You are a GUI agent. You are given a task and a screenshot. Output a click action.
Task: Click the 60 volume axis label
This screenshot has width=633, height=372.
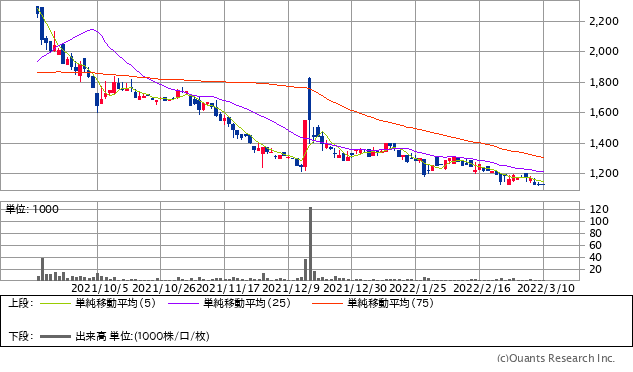(x=595, y=245)
